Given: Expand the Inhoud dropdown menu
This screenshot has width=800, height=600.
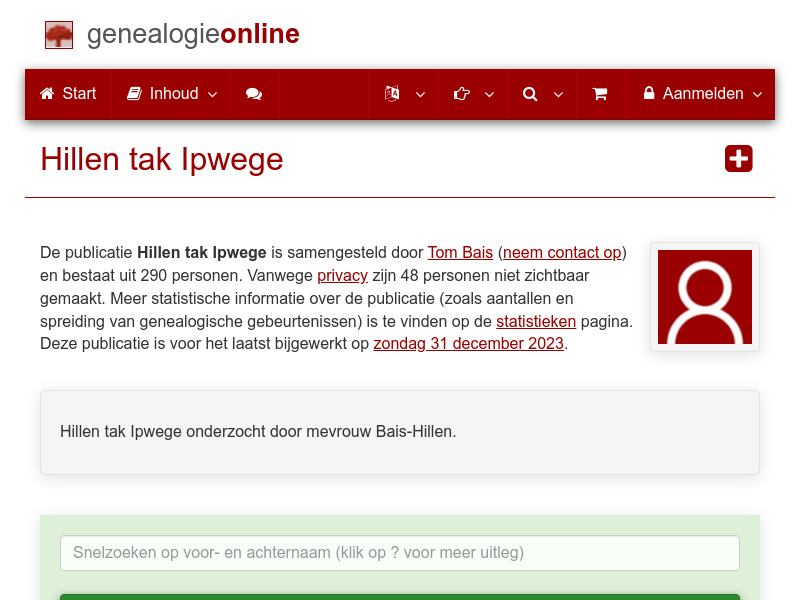Looking at the screenshot, I should pos(211,94).
